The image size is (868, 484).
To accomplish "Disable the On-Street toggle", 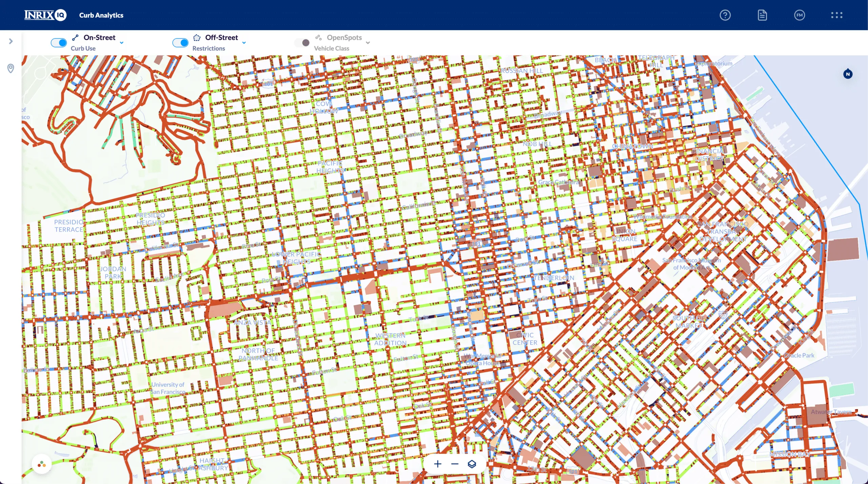I will (x=59, y=43).
